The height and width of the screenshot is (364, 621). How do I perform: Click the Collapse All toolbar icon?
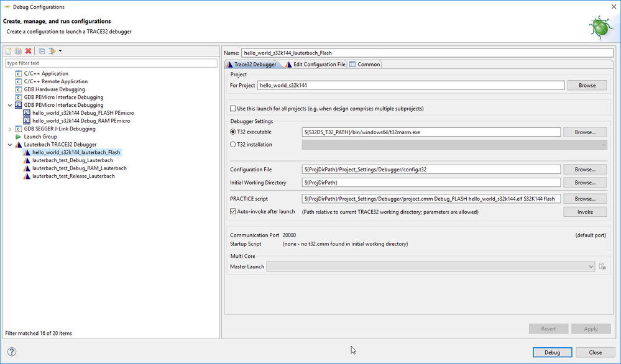point(42,51)
